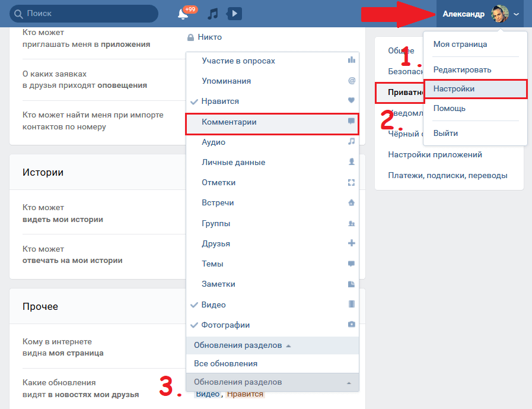532x409 pixels.
Task: Click the page icon beside Заметки
Action: (352, 284)
